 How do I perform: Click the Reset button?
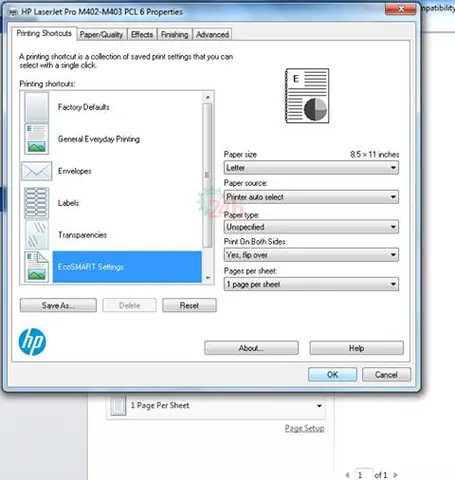pos(189,305)
